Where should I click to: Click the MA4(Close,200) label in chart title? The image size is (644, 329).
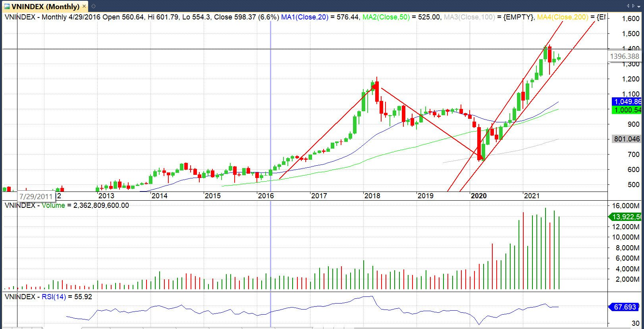click(563, 17)
